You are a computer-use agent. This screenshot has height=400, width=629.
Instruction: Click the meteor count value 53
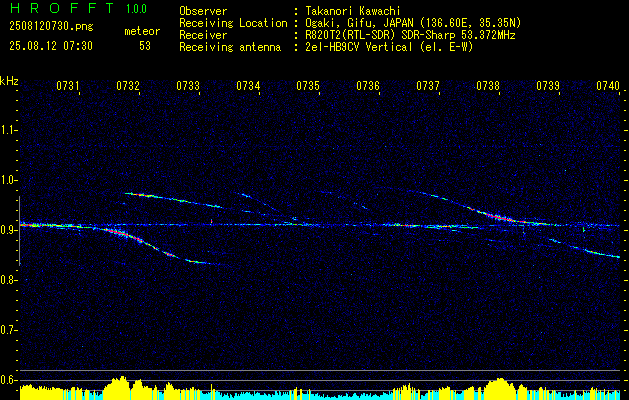[x=145, y=46]
